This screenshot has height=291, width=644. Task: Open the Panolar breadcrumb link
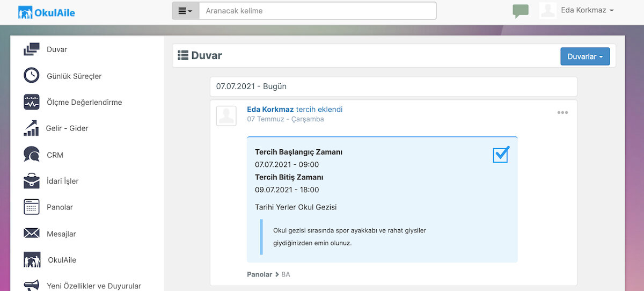[x=260, y=274]
